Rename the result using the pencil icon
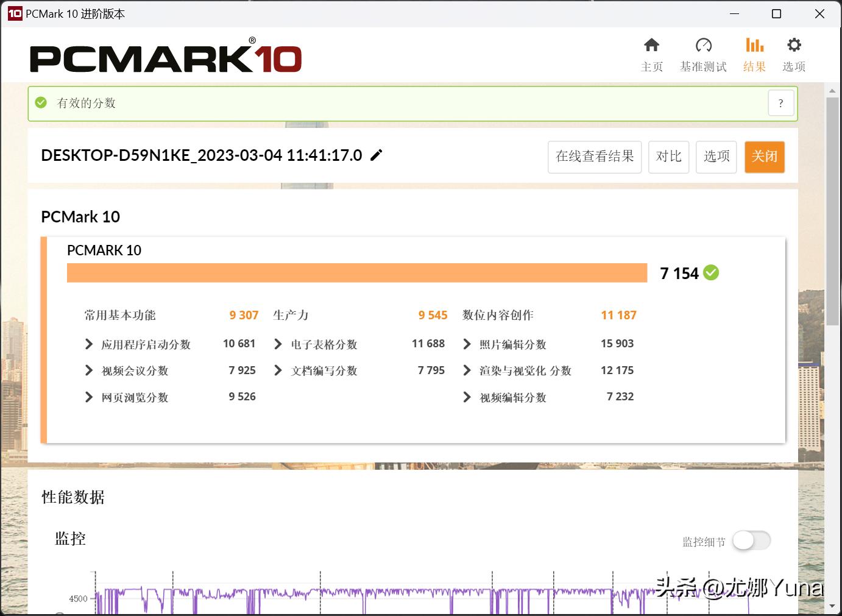The height and width of the screenshot is (616, 842). point(376,155)
